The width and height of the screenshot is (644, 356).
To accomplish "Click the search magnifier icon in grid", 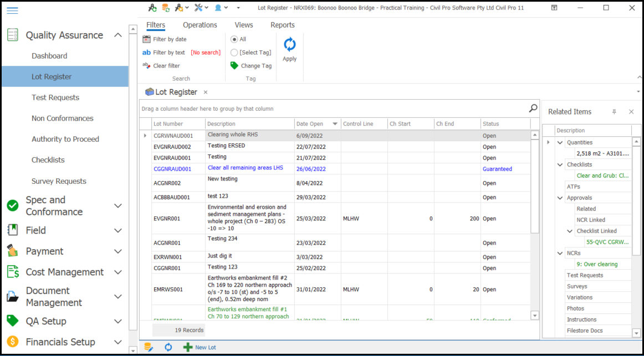I will 533,109.
